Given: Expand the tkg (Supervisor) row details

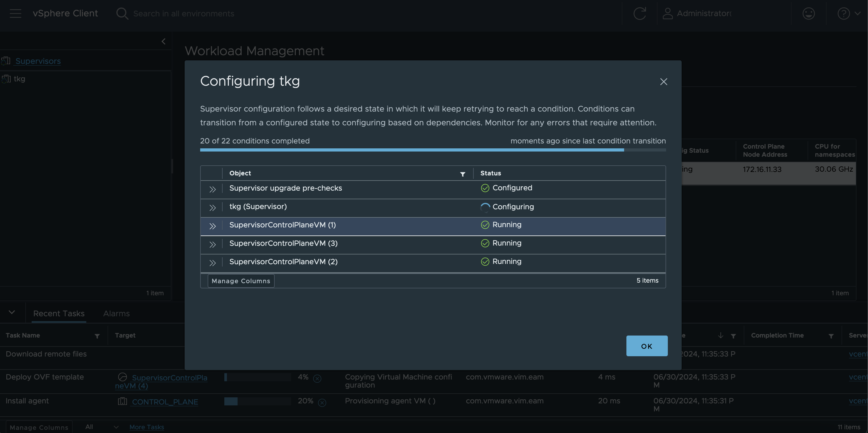Looking at the screenshot, I should [x=212, y=208].
